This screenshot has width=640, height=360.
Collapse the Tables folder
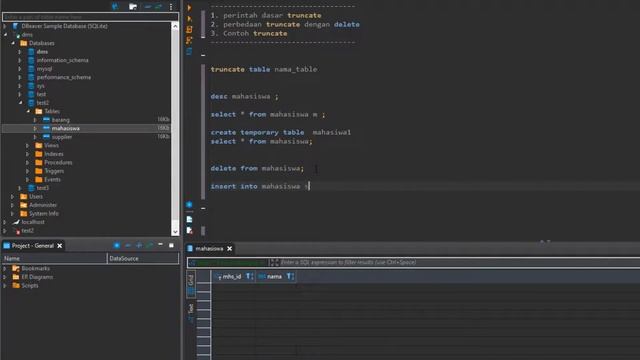[x=28, y=111]
